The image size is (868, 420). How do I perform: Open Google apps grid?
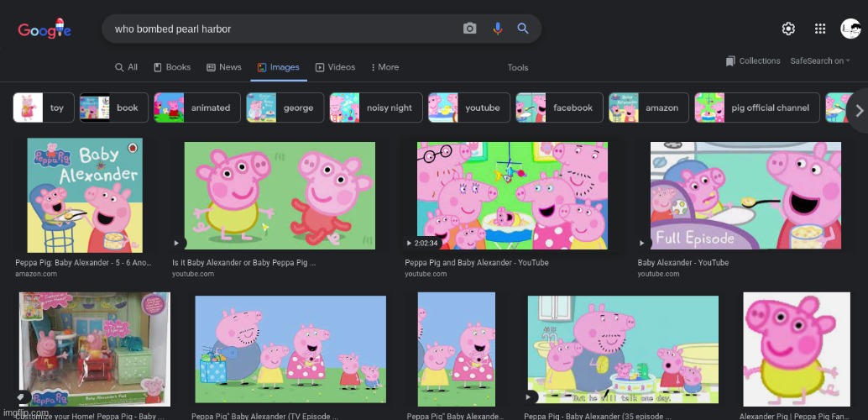pyautogui.click(x=820, y=29)
